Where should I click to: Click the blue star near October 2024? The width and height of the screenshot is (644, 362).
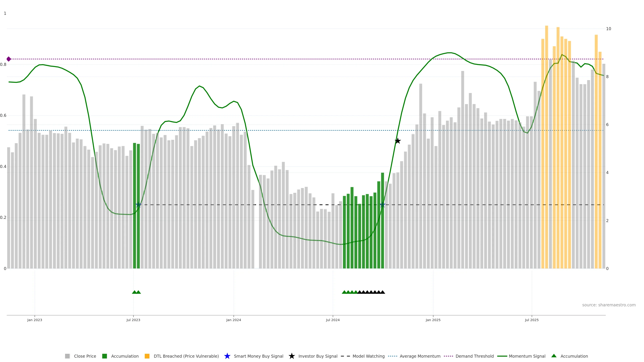tap(383, 205)
